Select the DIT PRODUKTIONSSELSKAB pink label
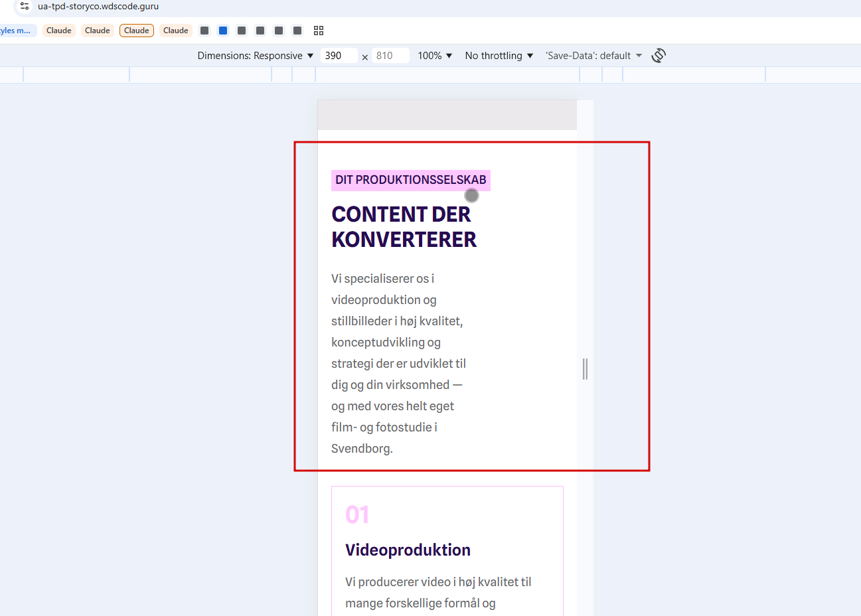Screen dimensions: 861x616 click(411, 181)
